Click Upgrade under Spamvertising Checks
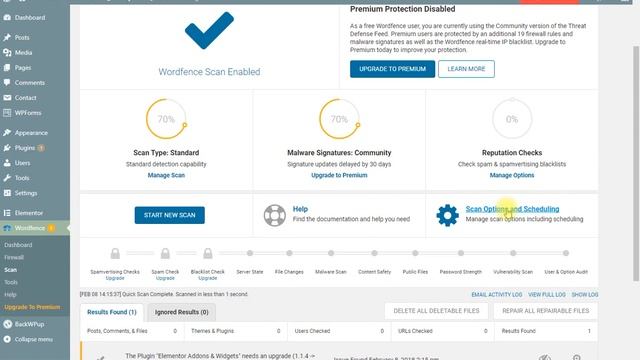The height and width of the screenshot is (360, 640). [115, 278]
